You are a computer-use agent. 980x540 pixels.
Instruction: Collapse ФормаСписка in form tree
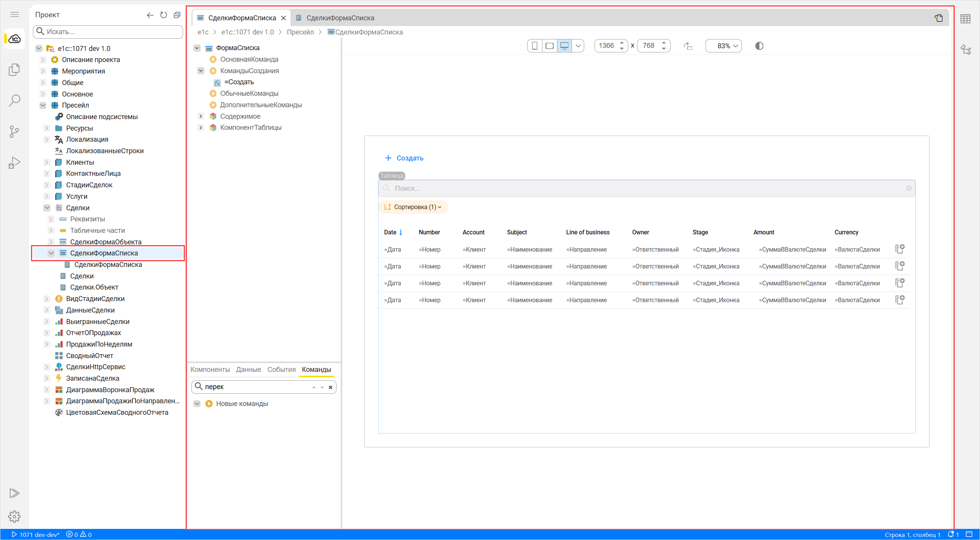197,48
